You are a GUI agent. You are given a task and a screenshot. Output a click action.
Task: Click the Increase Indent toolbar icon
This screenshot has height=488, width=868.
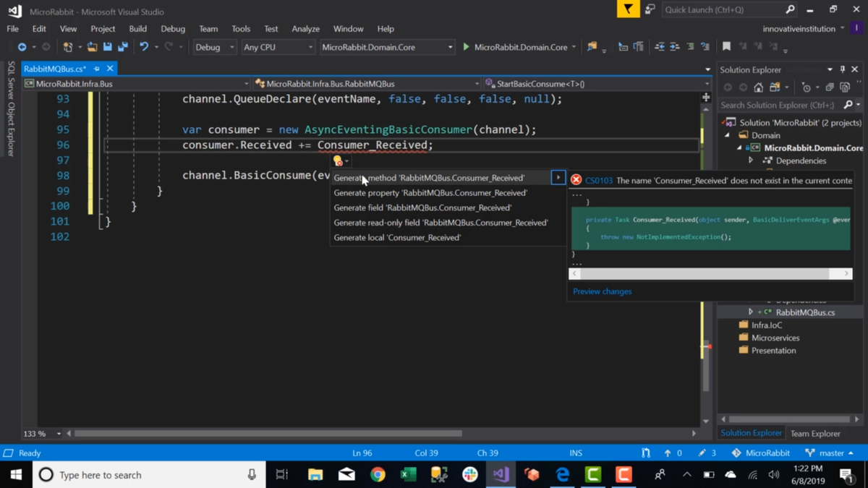click(x=674, y=47)
